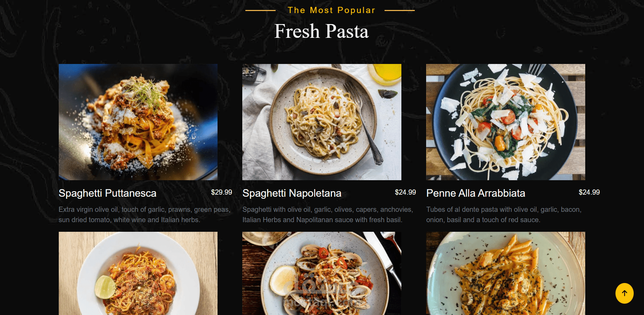This screenshot has width=644, height=315.
Task: Select the Spaghetti Napoletana title
Action: [x=292, y=193]
